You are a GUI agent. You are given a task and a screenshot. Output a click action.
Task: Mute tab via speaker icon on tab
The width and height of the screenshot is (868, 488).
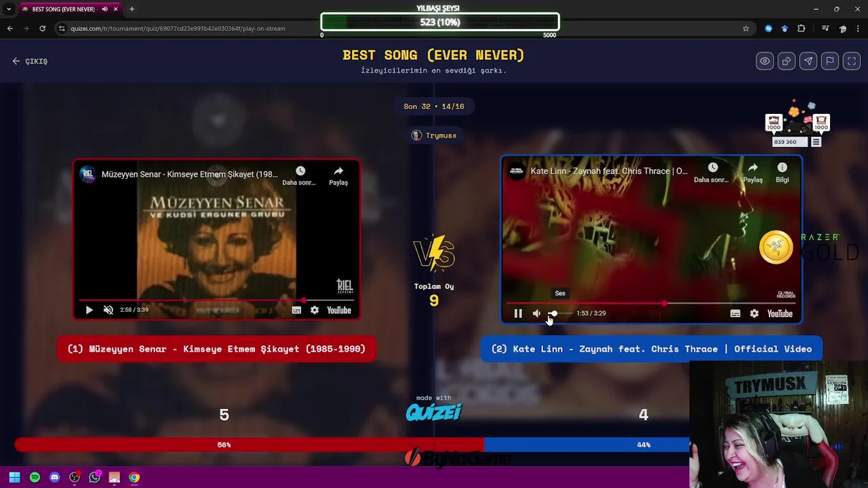tap(104, 9)
